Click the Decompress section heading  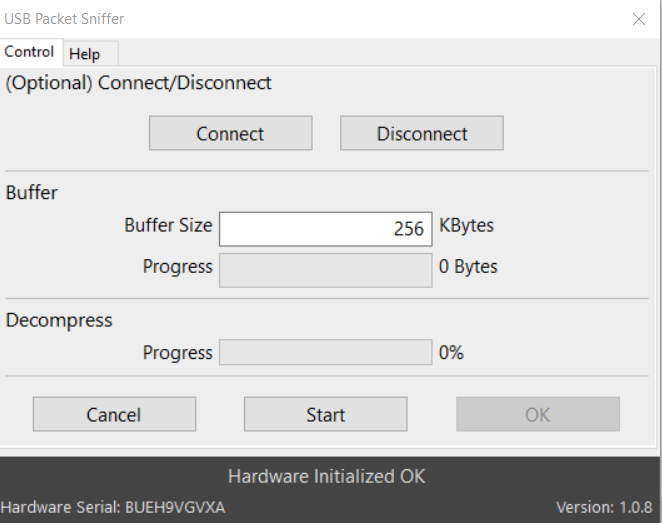[x=59, y=321]
